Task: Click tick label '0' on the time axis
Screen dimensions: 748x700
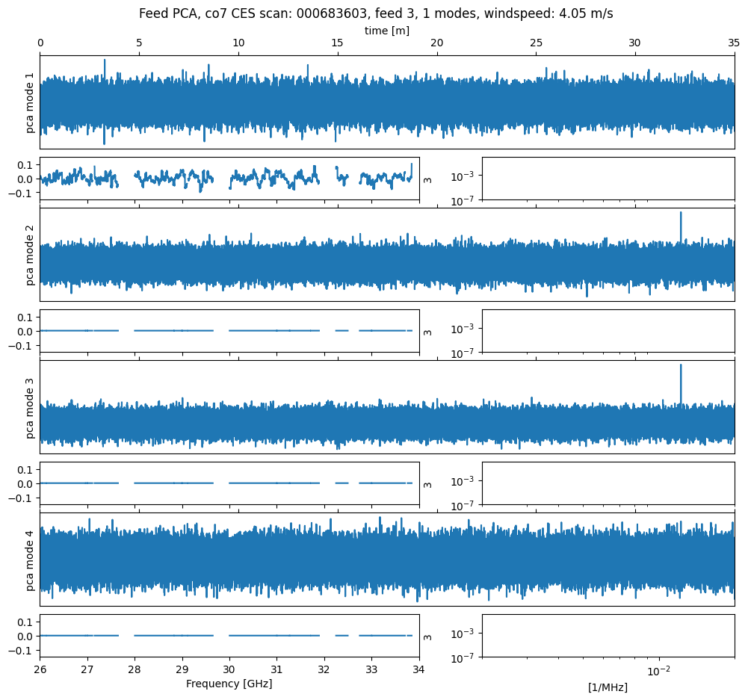Action: 40,43
